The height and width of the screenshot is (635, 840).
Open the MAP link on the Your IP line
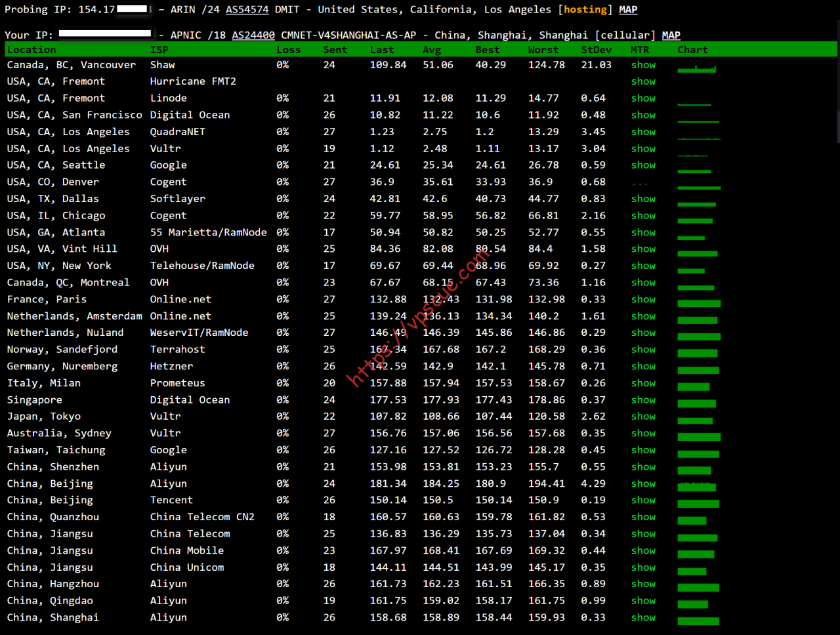click(671, 35)
